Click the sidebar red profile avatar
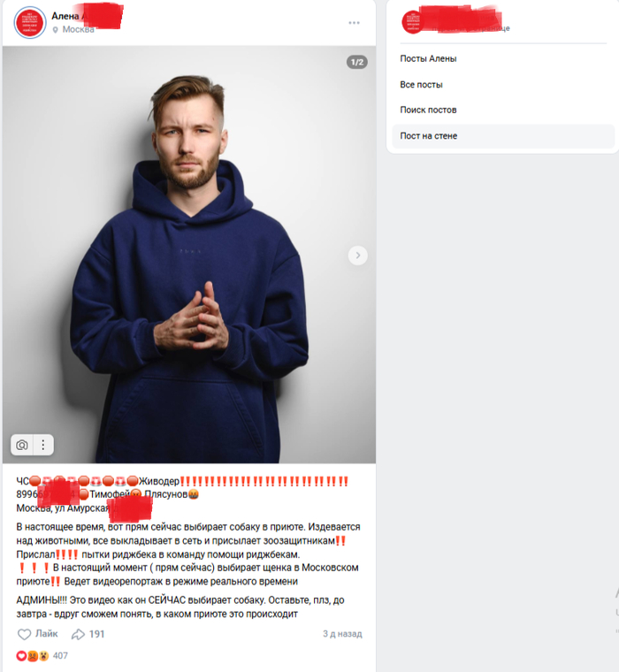Screen dimensions: 619x672 pyautogui.click(x=412, y=22)
